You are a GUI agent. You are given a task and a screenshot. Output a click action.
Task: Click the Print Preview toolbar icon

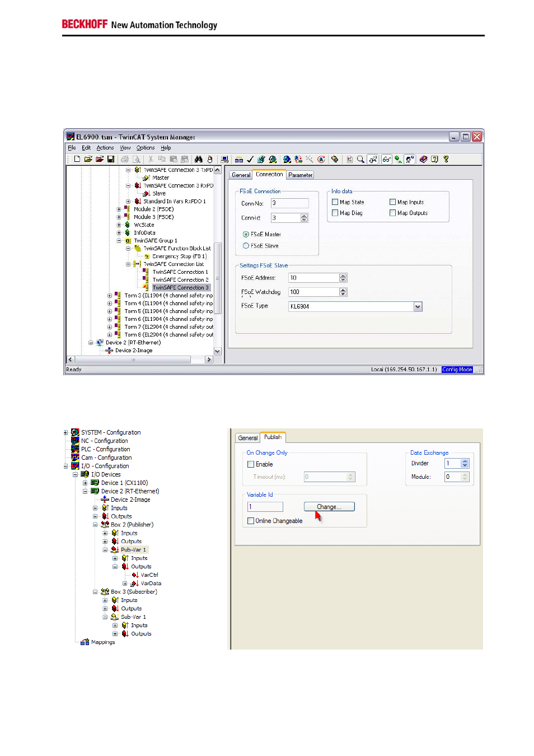click(136, 159)
